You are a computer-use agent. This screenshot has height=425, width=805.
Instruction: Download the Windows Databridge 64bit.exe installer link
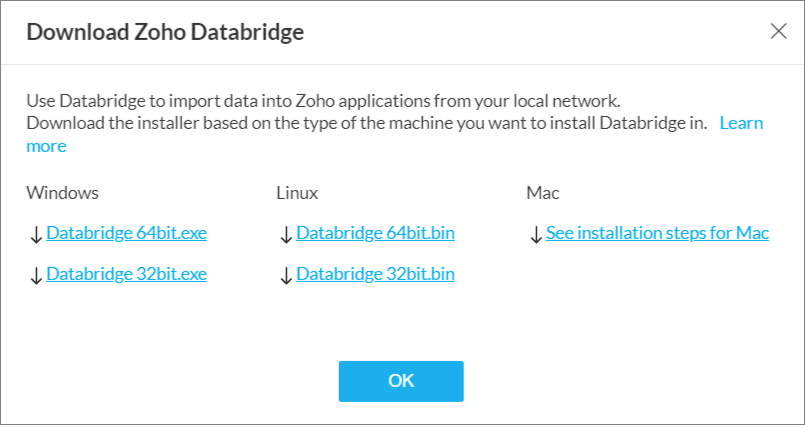tap(126, 234)
